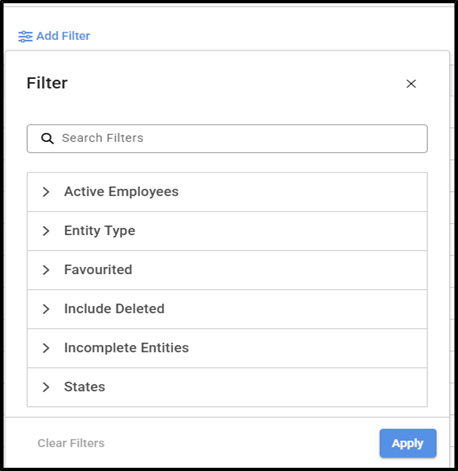Apply the selected filters

coord(408,443)
